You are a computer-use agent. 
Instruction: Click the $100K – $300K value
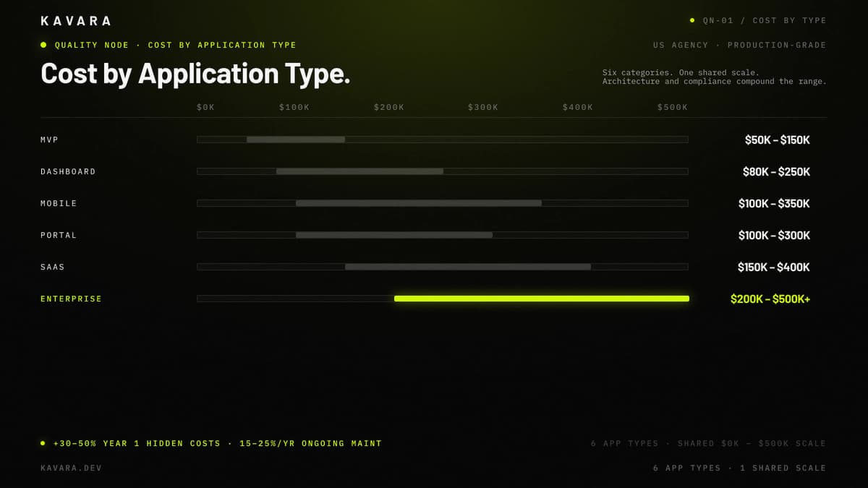(x=774, y=236)
